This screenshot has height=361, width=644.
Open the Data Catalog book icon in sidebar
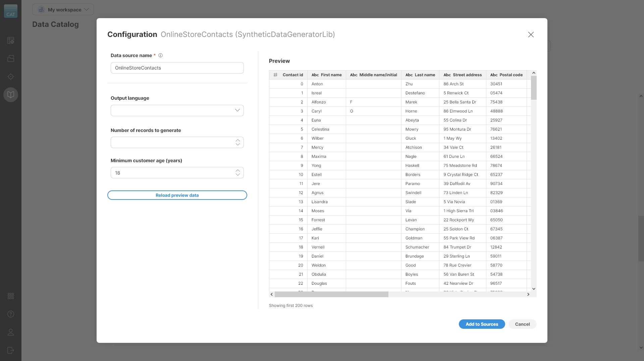point(11,95)
